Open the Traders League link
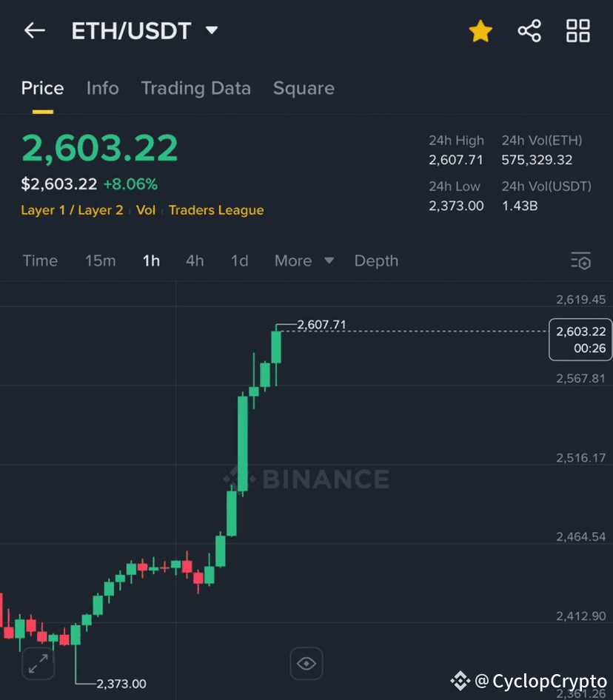 point(216,210)
